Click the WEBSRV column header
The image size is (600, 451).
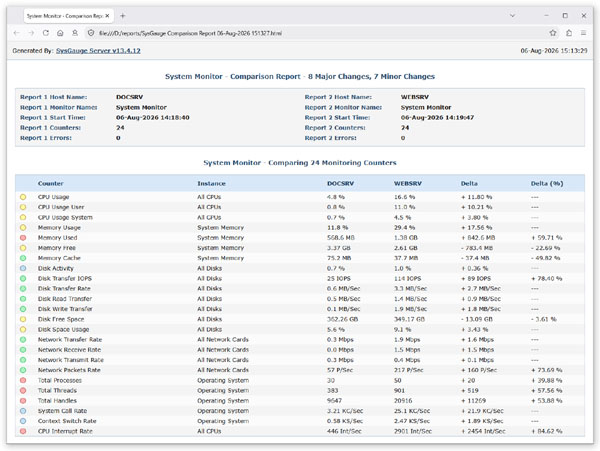click(x=408, y=183)
